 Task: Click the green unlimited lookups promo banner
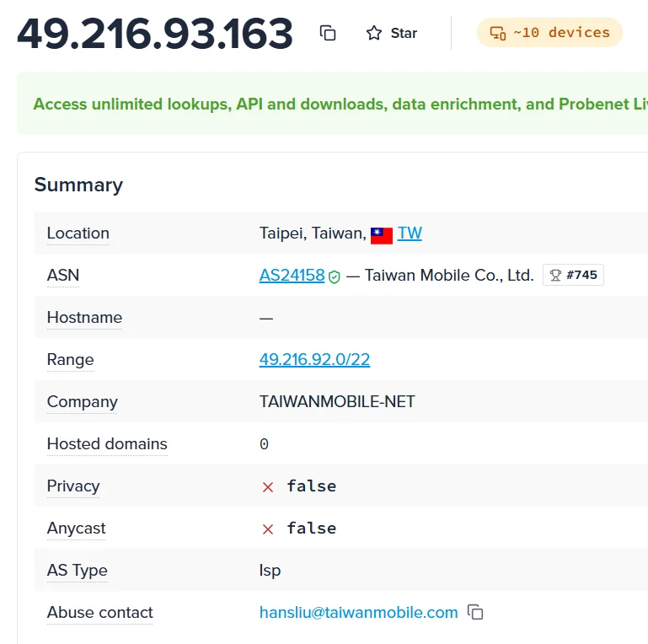332,104
